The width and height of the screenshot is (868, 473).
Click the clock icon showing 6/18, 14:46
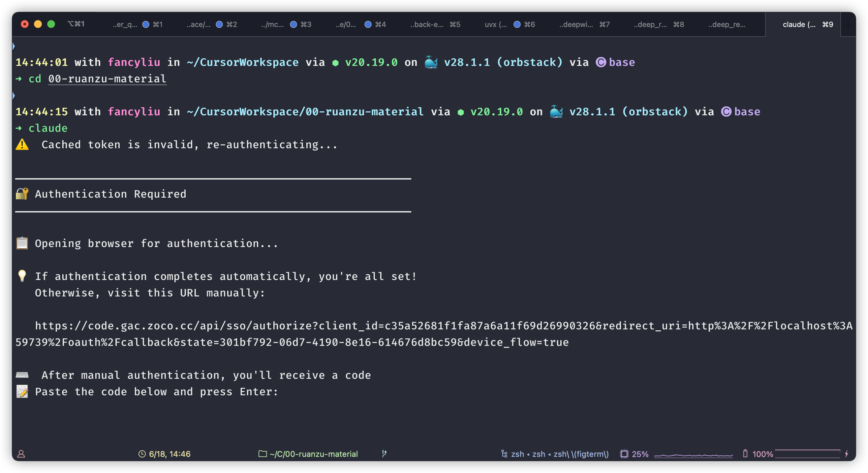point(142,454)
